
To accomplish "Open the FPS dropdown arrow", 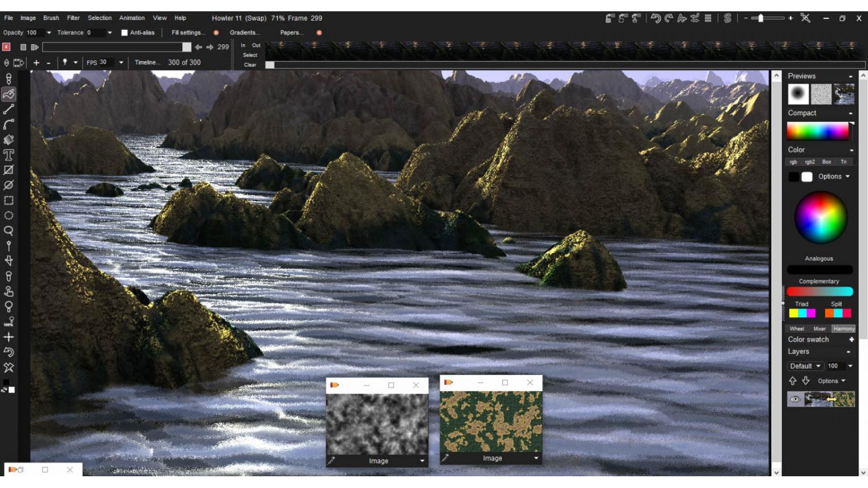I will tap(121, 62).
